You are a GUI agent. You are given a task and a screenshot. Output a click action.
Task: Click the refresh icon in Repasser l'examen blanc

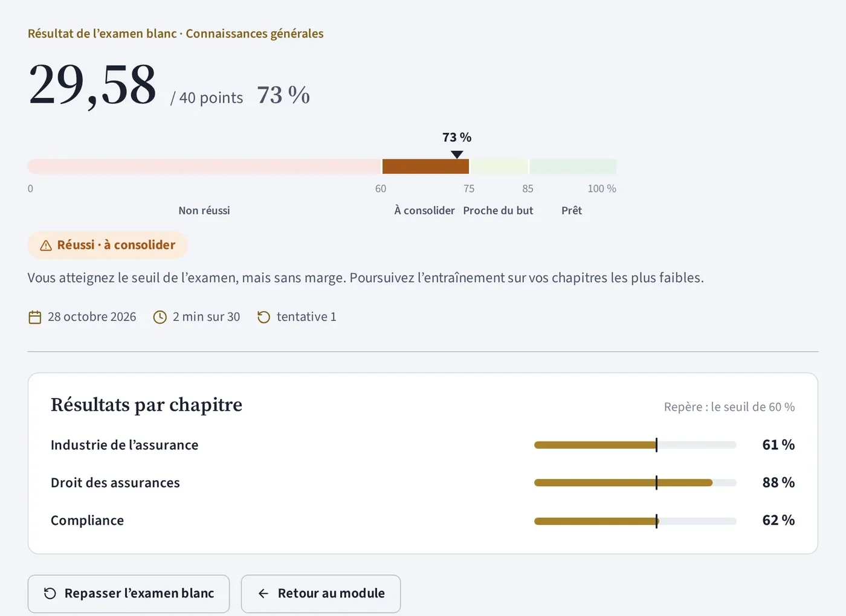[x=50, y=594]
